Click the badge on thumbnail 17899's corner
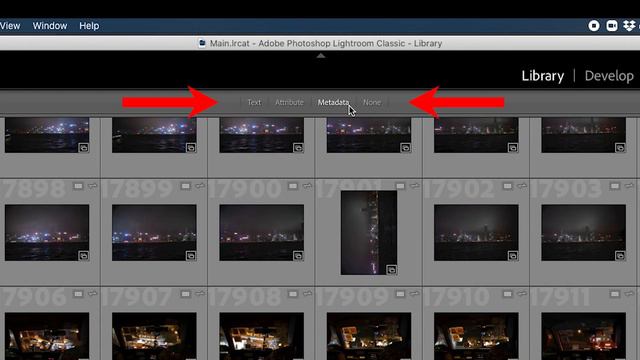Image resolution: width=640 pixels, height=360 pixels. [191, 256]
